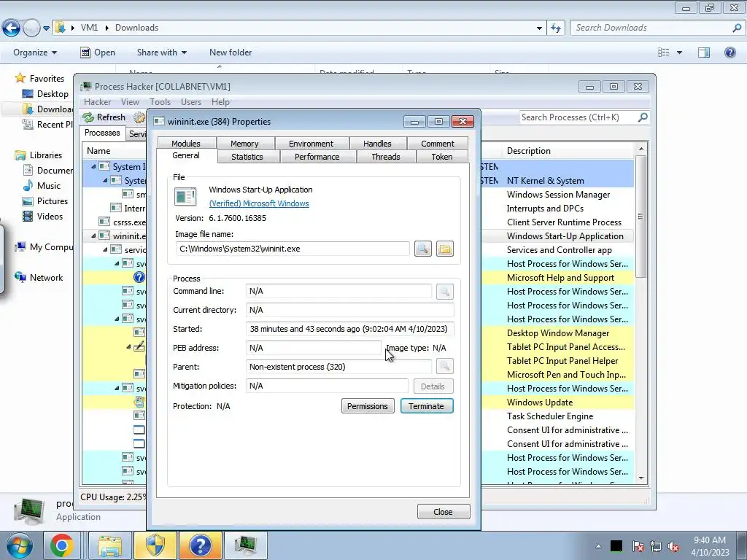Open Share with dropdown
Image resolution: width=747 pixels, height=560 pixels.
click(161, 52)
